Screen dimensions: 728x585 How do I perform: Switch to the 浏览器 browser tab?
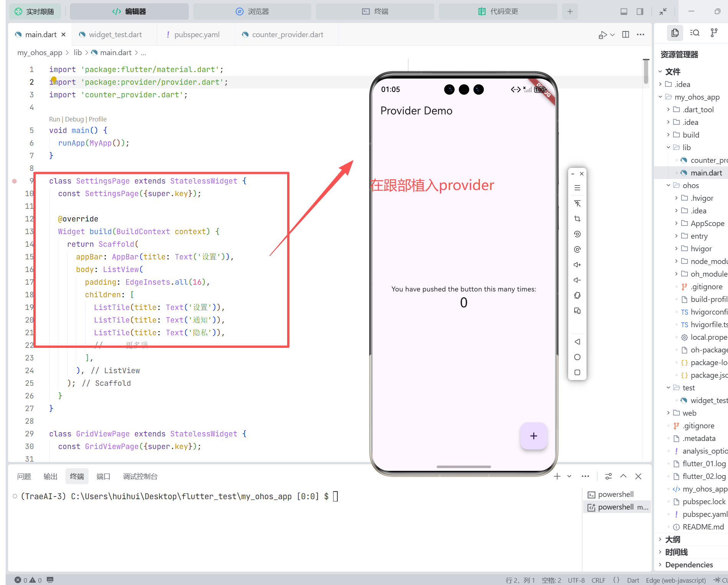pyautogui.click(x=252, y=11)
